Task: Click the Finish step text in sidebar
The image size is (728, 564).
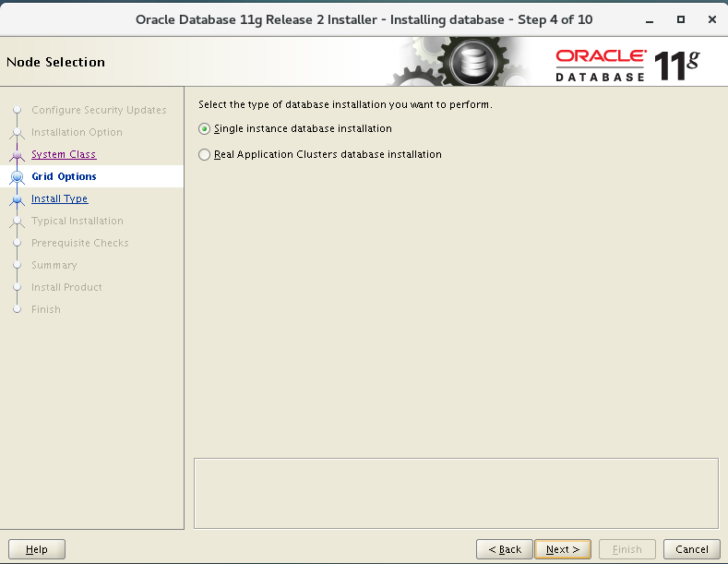Action: 46,309
